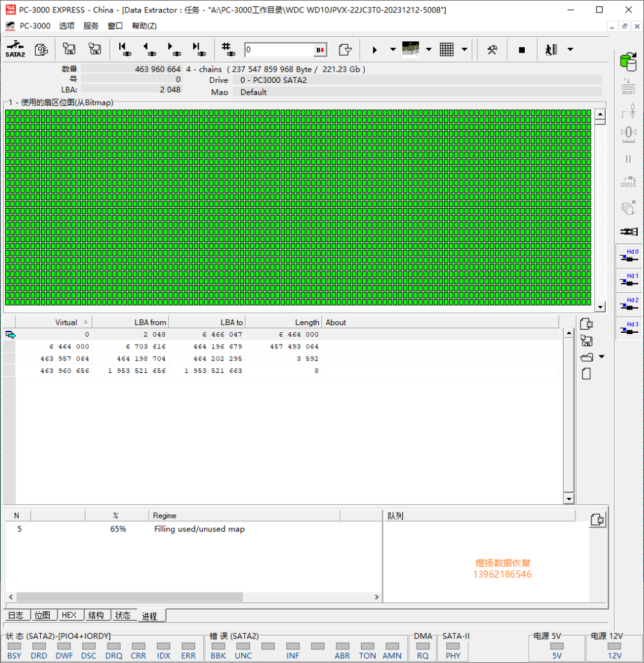Viewport: 644px width, 663px height.
Task: Click the floppy save icon beside table
Action: pos(586,341)
